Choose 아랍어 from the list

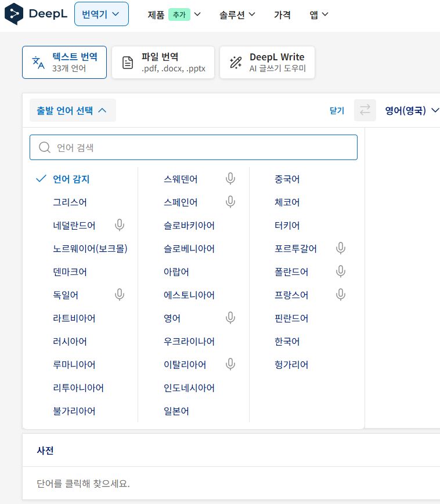click(x=176, y=271)
